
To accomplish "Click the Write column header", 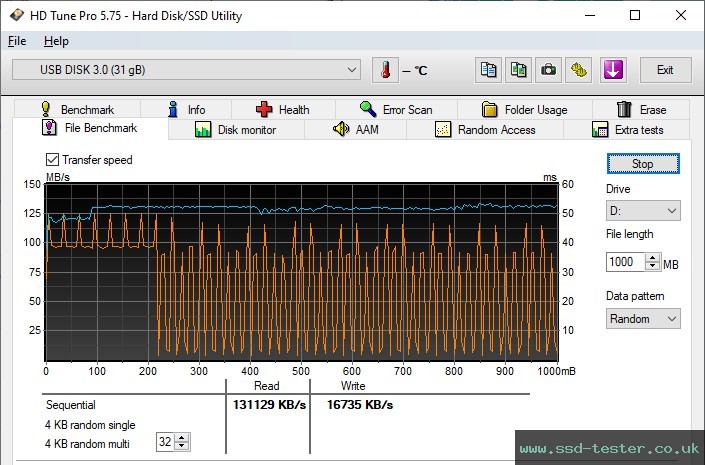I will tap(353, 386).
